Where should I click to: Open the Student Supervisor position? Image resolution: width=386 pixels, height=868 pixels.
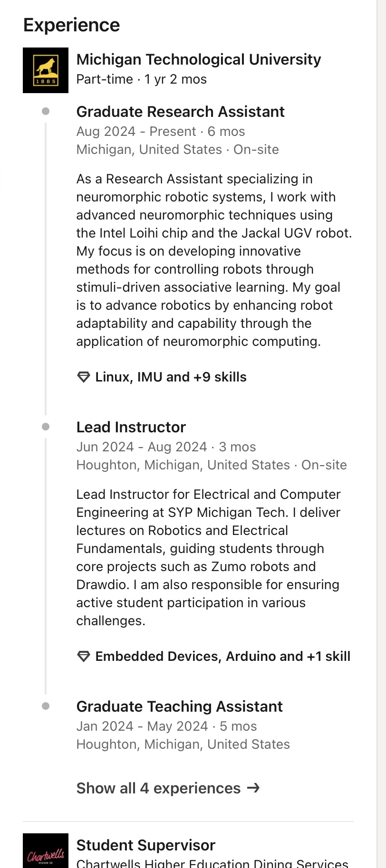(146, 845)
